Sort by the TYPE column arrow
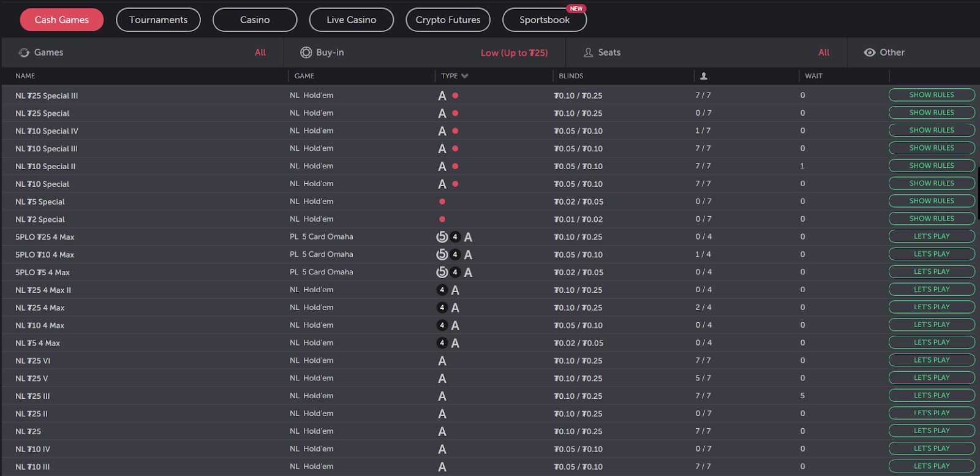The width and height of the screenshot is (980, 476). tap(464, 76)
